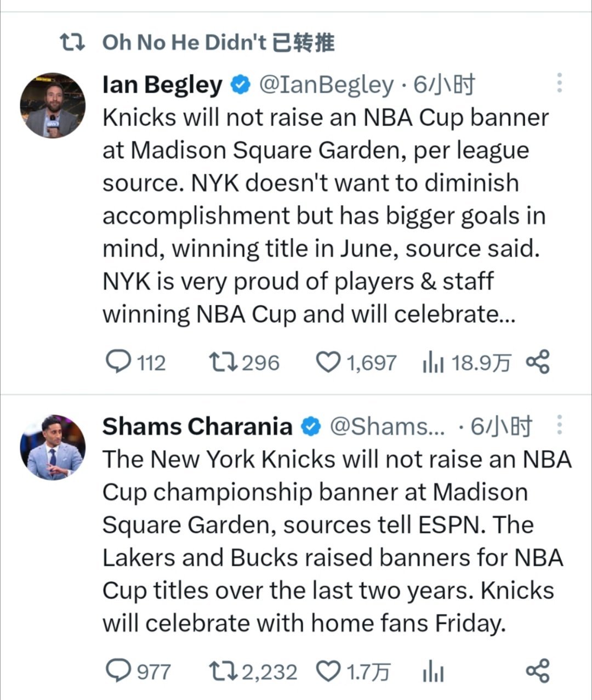This screenshot has width=592, height=700.
Task: View analytics on Ian Begley's tweet
Action: 432,363
